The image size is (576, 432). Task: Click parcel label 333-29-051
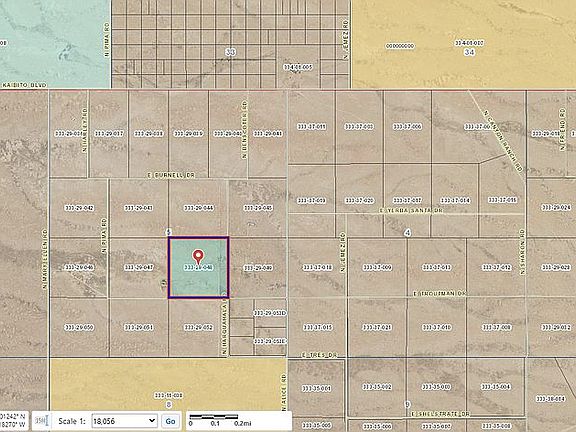(x=139, y=327)
